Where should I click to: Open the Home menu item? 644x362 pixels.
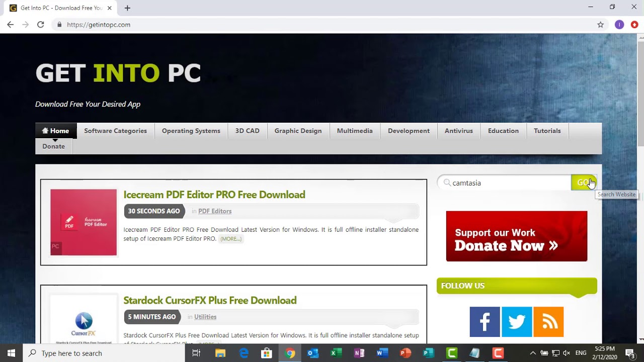[x=56, y=131]
